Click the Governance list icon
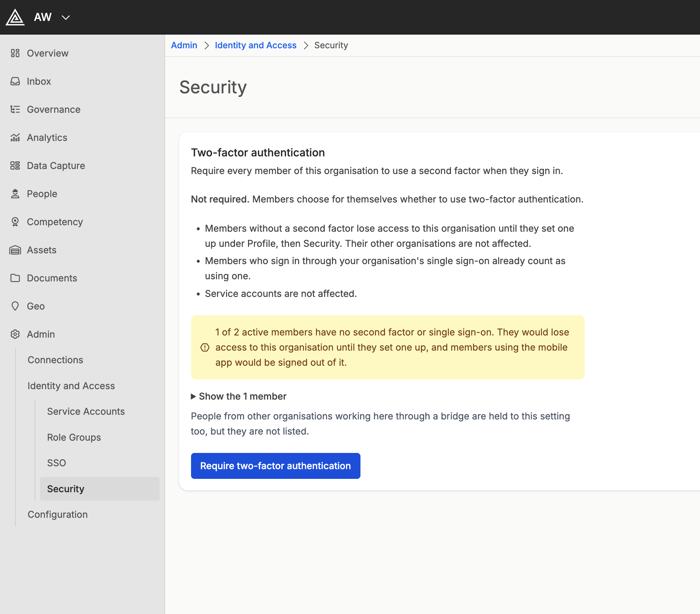This screenshot has height=614, width=700. click(15, 110)
